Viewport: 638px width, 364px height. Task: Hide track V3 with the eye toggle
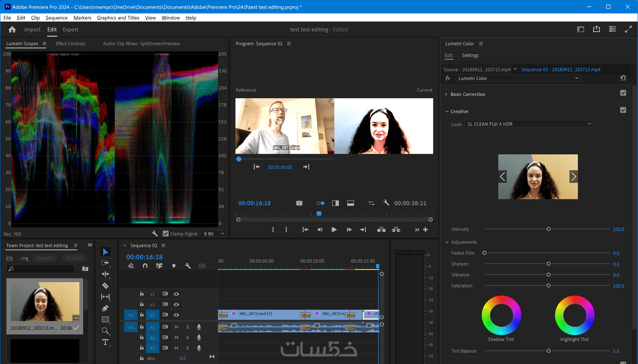176,294
